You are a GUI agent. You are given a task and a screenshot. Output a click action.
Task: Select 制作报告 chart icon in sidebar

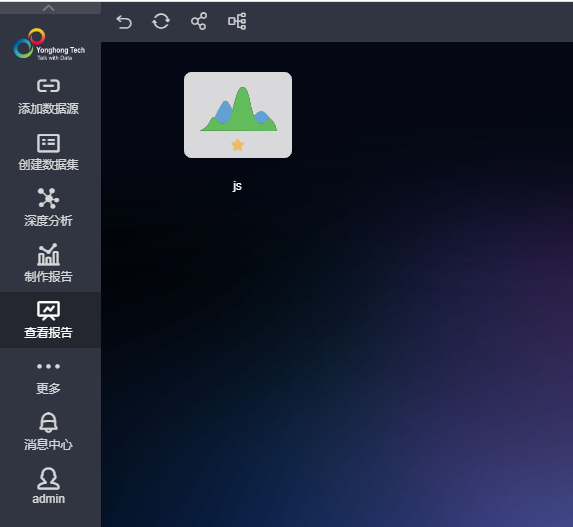point(48,254)
